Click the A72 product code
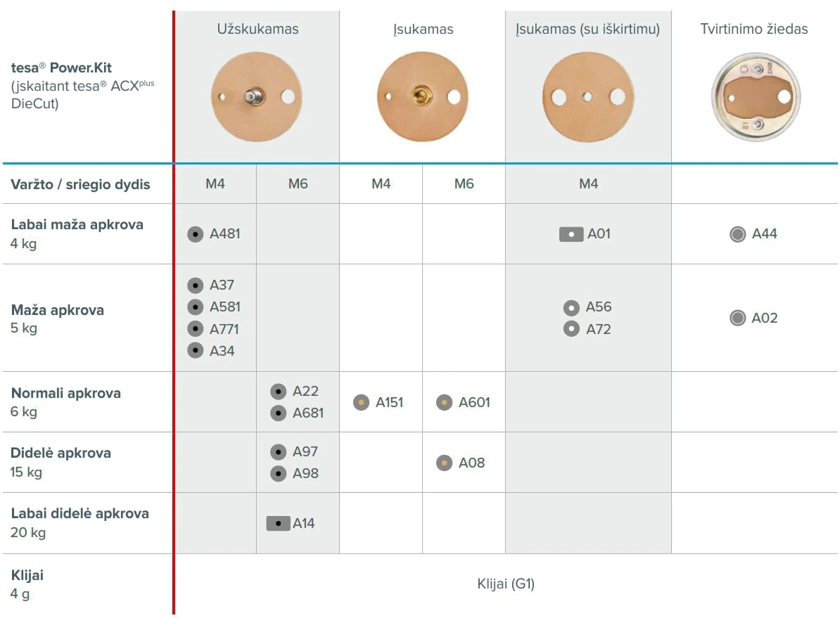840x625 pixels. click(598, 330)
